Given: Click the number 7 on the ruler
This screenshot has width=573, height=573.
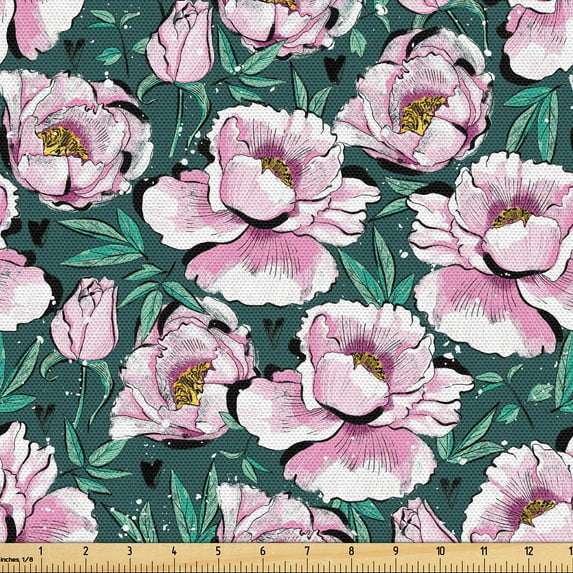Looking at the screenshot, I should [x=307, y=551].
